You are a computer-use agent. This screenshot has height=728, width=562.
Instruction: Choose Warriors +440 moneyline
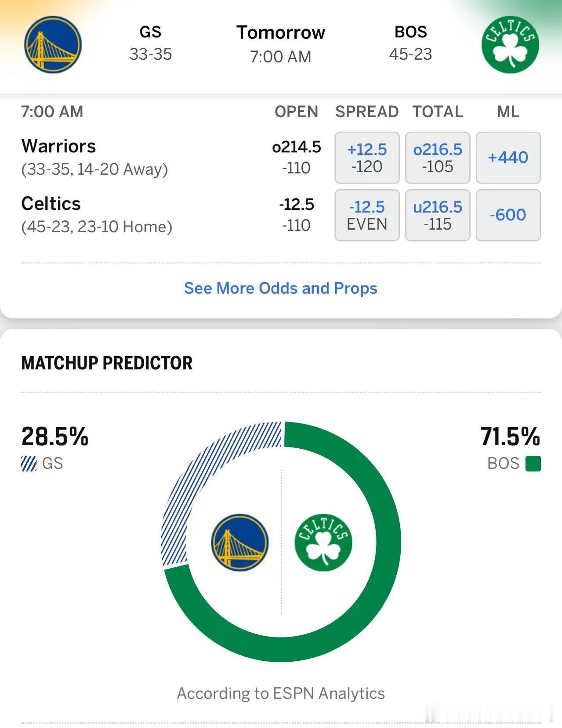pyautogui.click(x=508, y=158)
